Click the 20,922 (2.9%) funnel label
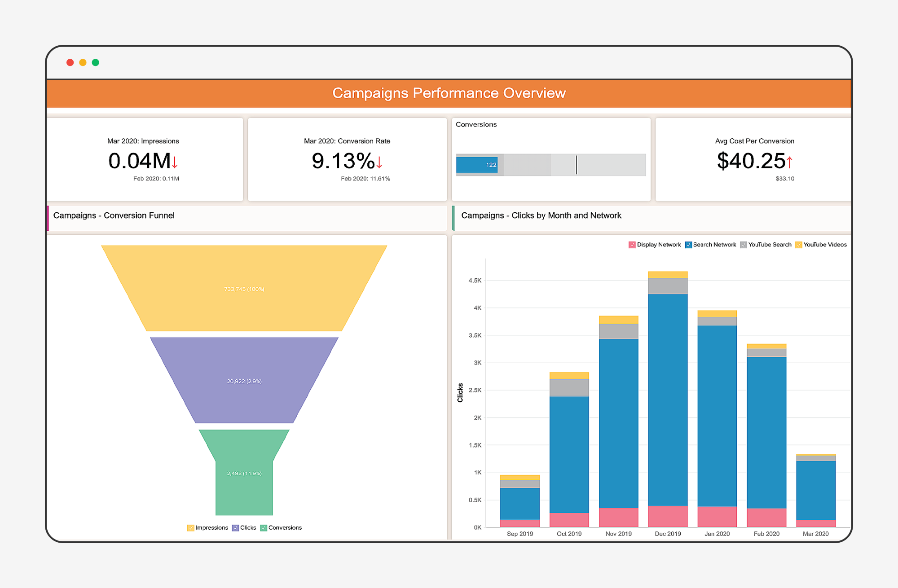 [244, 381]
